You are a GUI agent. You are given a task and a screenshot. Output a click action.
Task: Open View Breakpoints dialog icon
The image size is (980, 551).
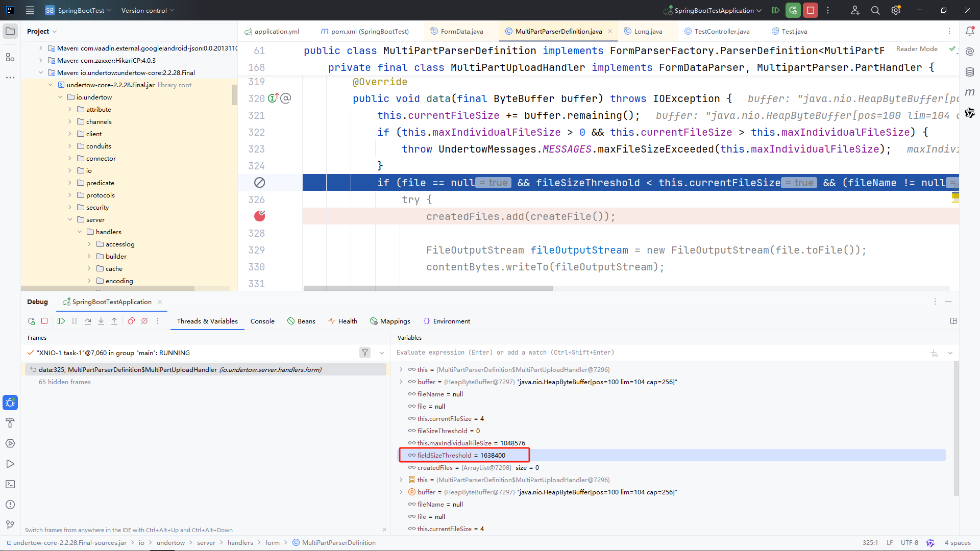[131, 321]
